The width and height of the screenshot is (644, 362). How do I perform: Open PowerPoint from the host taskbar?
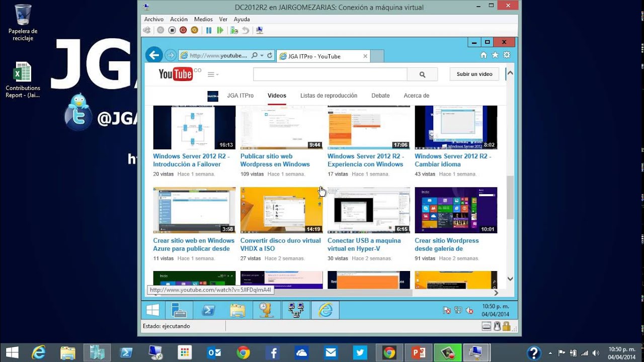(419, 352)
